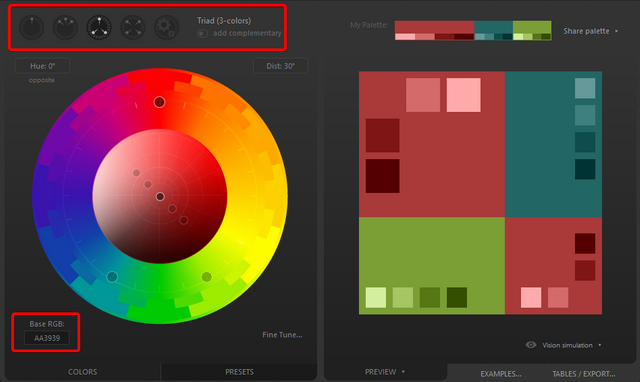Switch to the PRESETS tab
640x382 pixels.
click(x=239, y=372)
